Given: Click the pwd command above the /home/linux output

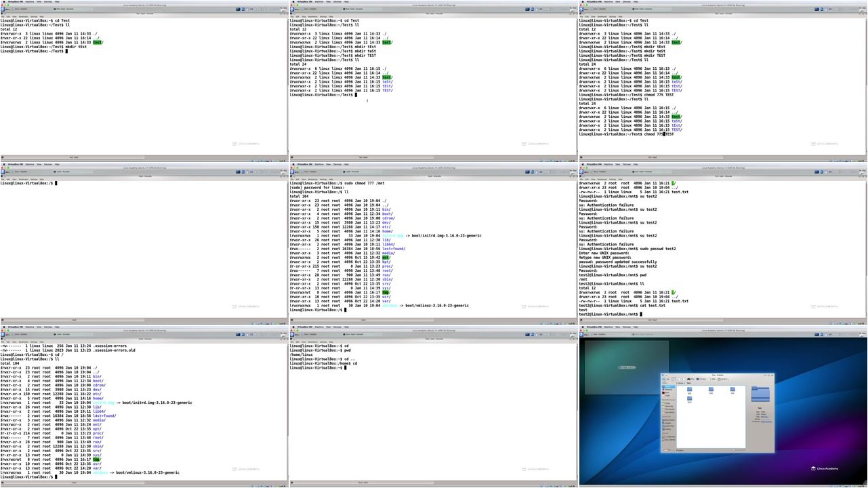Looking at the screenshot, I should 347,350.
